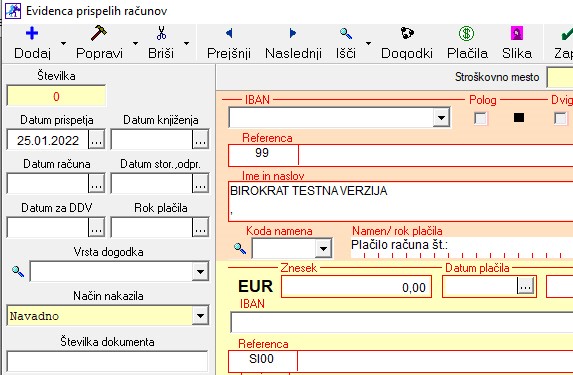Image resolution: width=573 pixels, height=375 pixels.
Task: Click Datum prispetja field 25.01.2022
Action: [x=48, y=140]
